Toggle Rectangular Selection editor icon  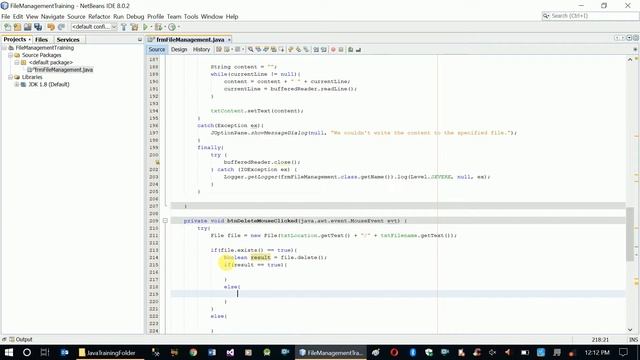(x=281, y=49)
